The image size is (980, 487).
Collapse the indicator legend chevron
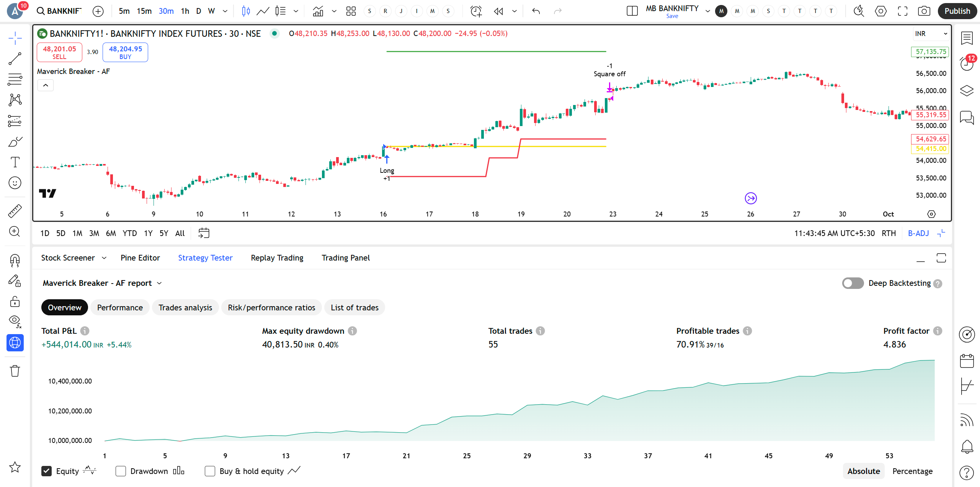point(46,85)
